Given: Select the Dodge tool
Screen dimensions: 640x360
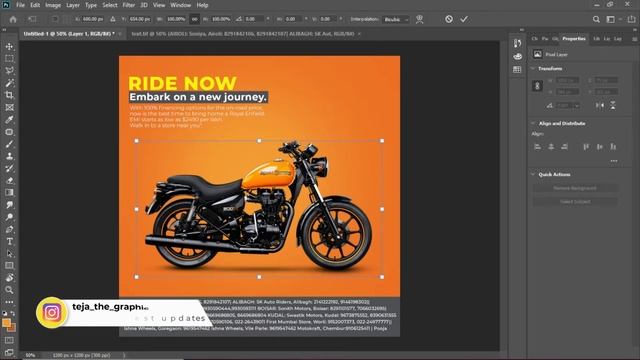Looking at the screenshot, I should click(x=9, y=217).
